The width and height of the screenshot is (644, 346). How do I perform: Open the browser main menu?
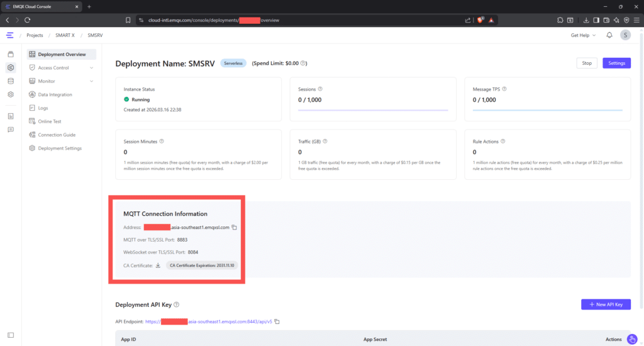point(636,20)
